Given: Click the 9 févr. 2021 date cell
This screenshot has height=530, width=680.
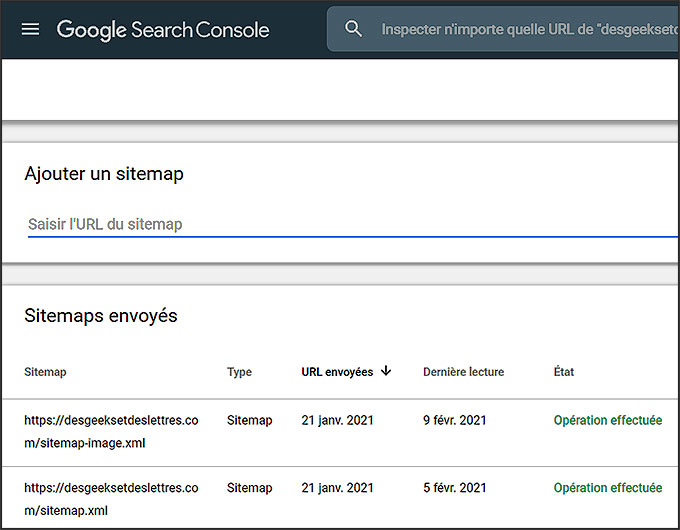Looking at the screenshot, I should click(x=454, y=420).
